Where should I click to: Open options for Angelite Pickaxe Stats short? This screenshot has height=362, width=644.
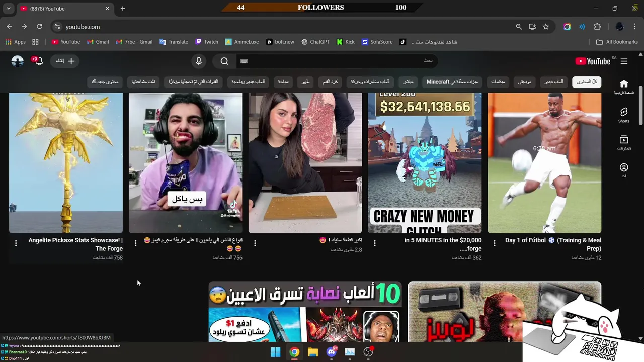click(x=16, y=243)
